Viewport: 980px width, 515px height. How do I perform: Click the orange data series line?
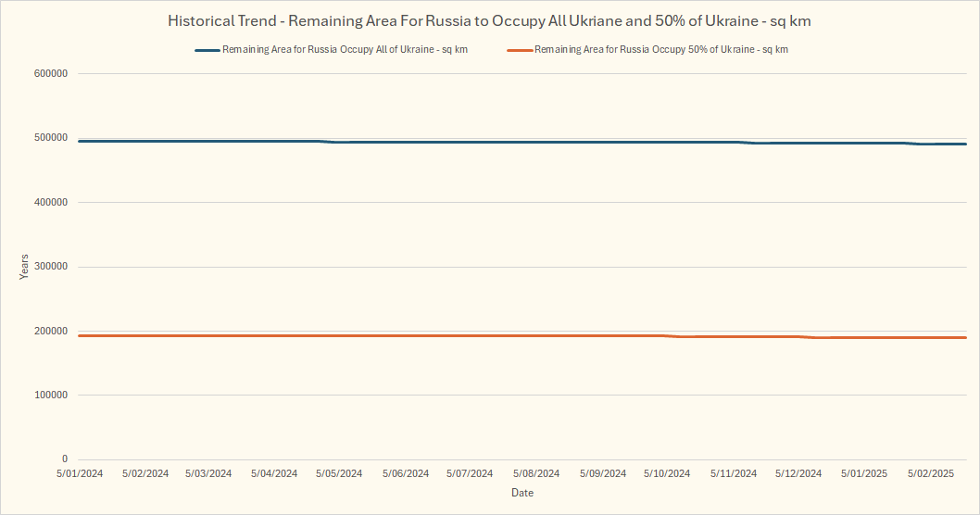[519, 335]
